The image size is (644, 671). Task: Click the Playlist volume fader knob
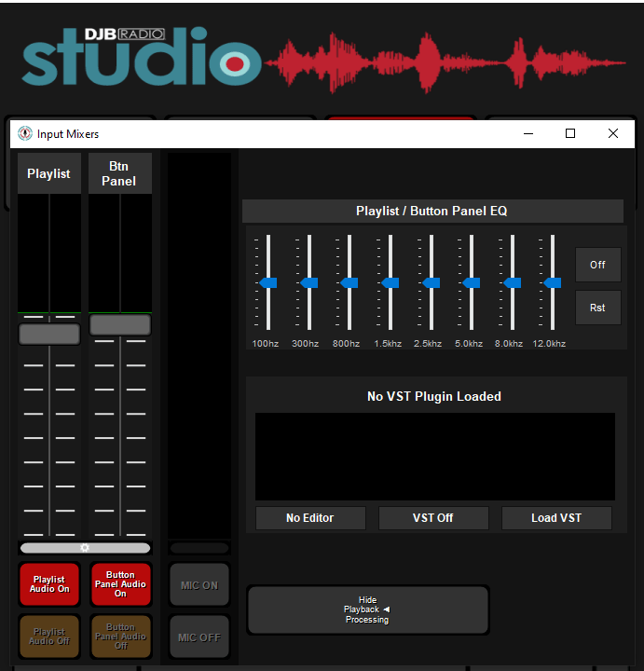point(49,335)
